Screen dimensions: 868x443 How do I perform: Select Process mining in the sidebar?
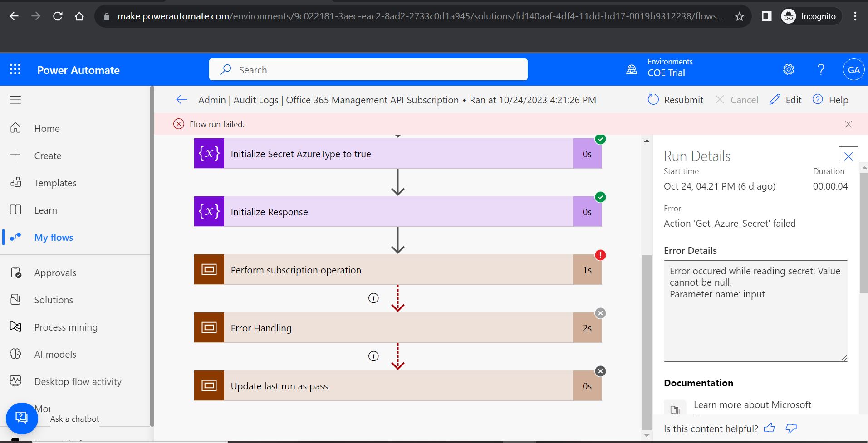[x=66, y=327]
